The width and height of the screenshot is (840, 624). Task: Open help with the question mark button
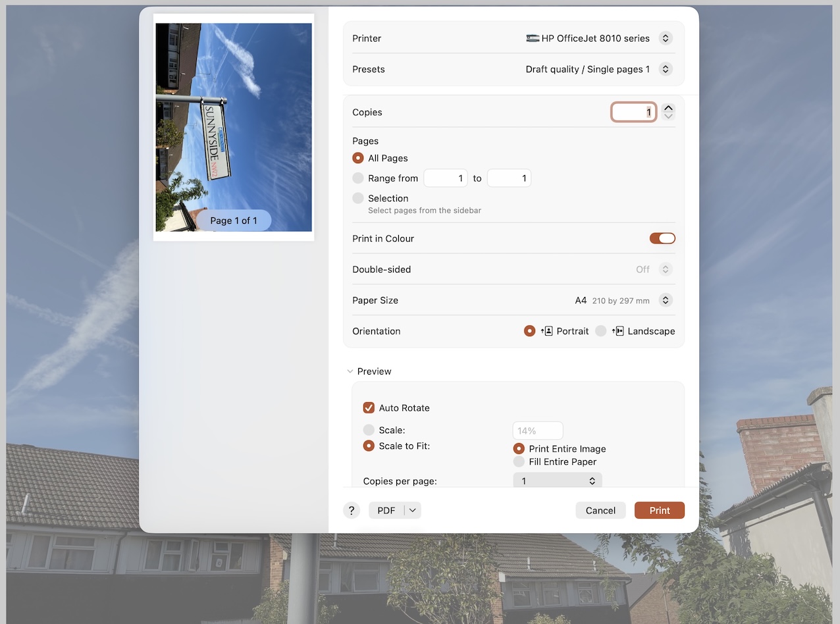coord(351,510)
